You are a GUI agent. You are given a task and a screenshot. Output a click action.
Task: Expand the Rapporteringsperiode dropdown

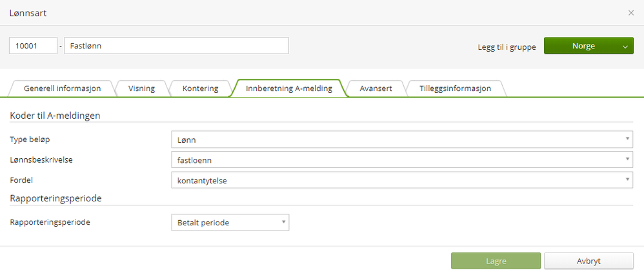point(229,223)
